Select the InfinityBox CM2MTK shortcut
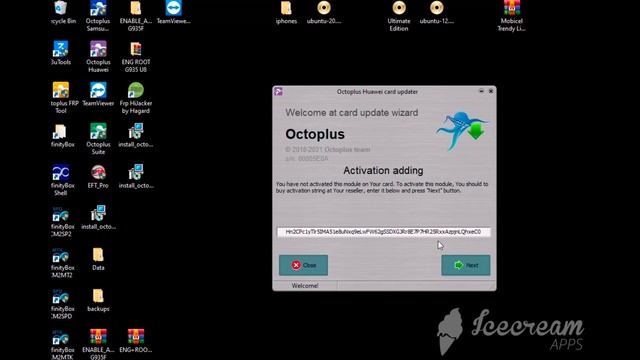This screenshot has width=640, height=360. (x=62, y=344)
